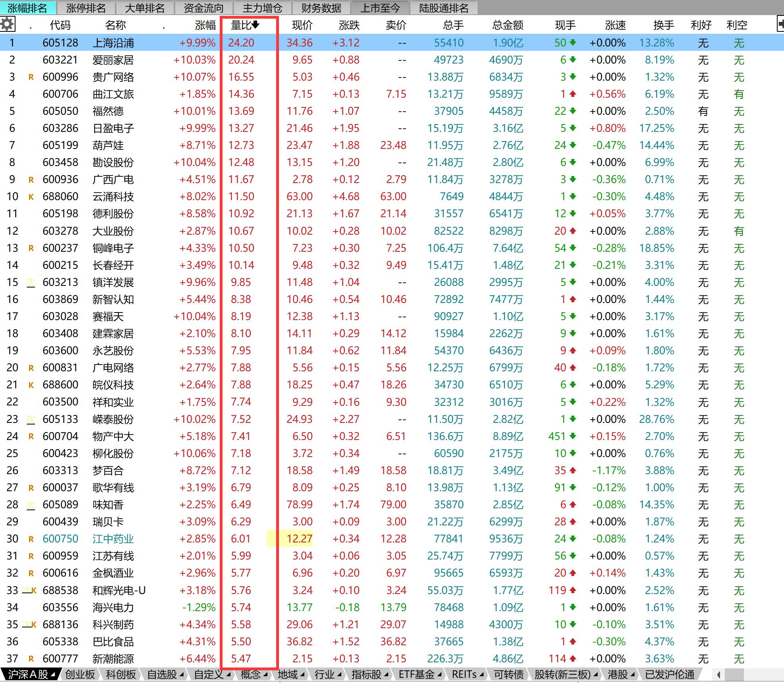Screen dimensions: 784x683
Task: Expand the 行业 category dropdown
Action: (x=339, y=675)
